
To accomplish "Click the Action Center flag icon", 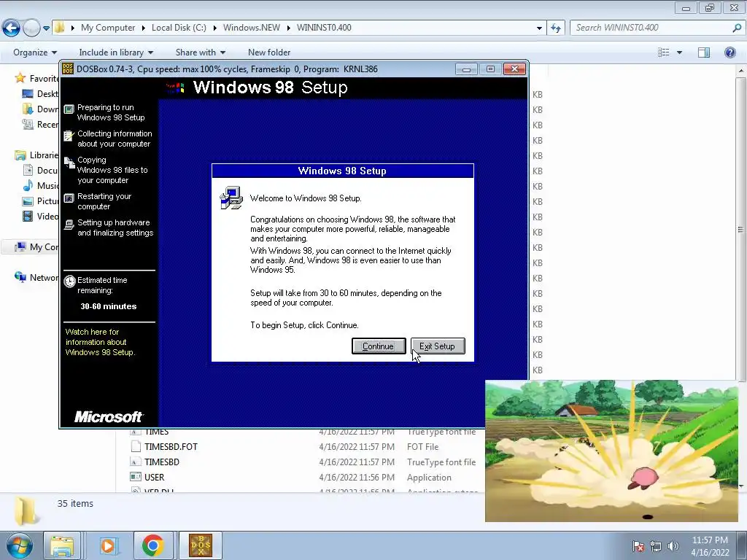I will pos(638,546).
